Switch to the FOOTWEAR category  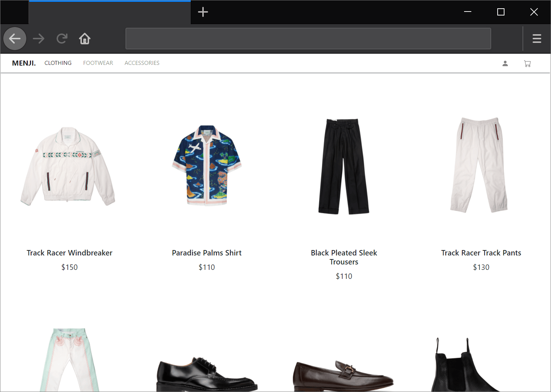tap(98, 63)
